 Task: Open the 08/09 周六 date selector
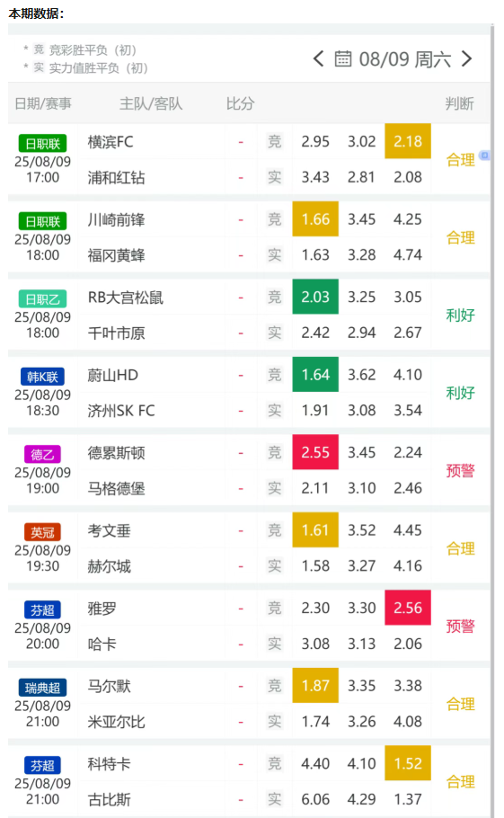[x=404, y=59]
